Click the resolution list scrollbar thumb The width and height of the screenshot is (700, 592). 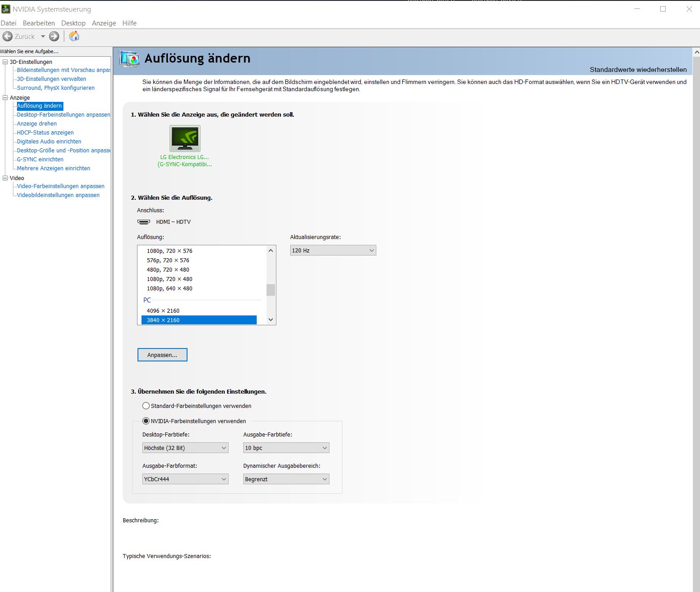[271, 290]
